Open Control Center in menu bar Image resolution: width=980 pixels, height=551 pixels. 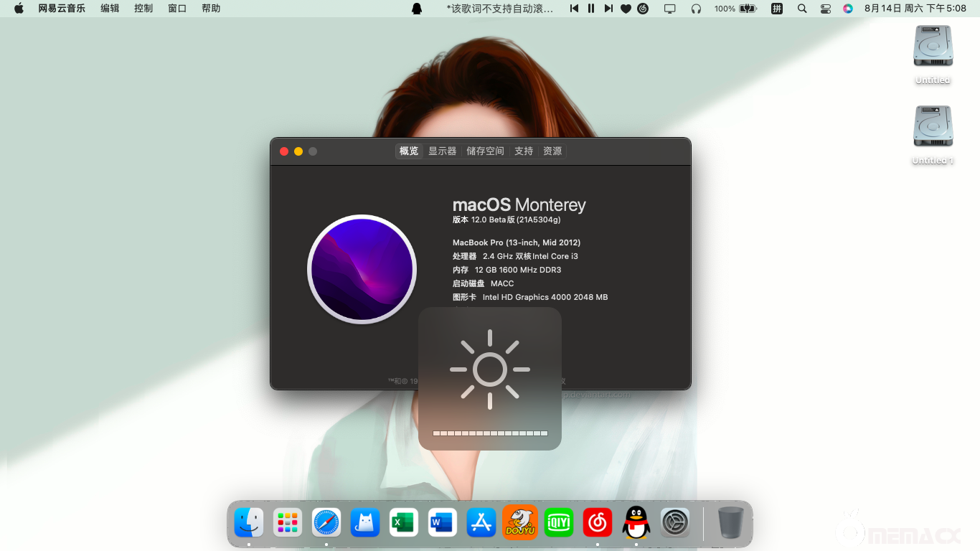[x=825, y=9]
